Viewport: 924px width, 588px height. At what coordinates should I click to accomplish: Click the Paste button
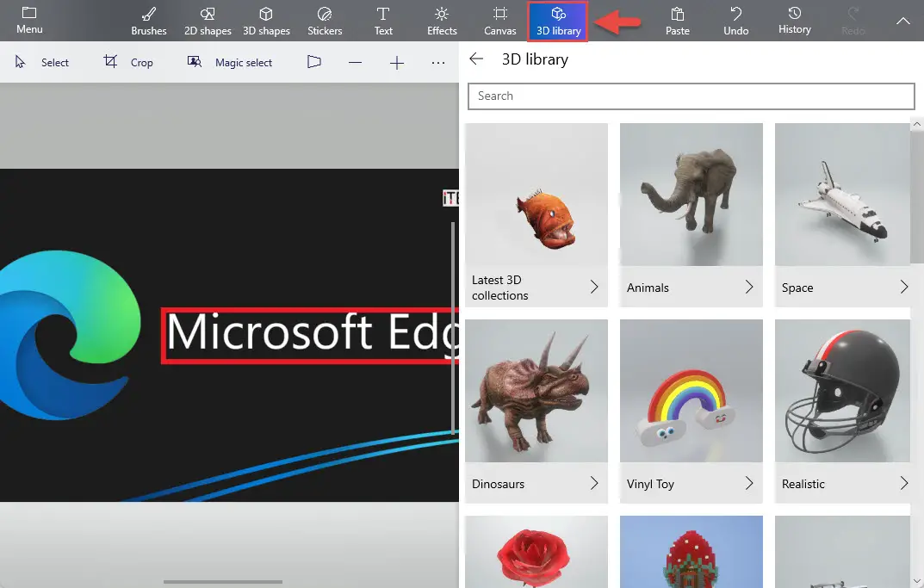pos(677,21)
